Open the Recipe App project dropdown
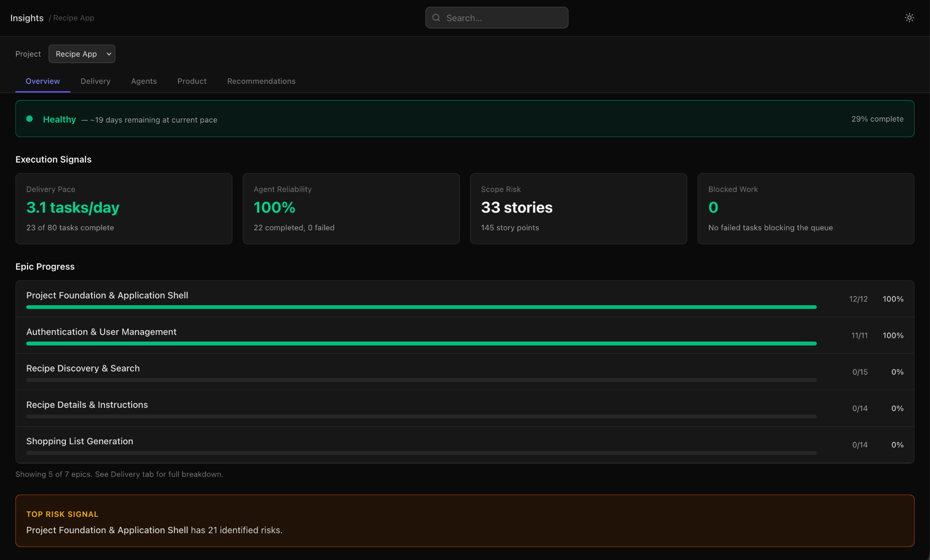Screen dimensions: 930x560 82,54
